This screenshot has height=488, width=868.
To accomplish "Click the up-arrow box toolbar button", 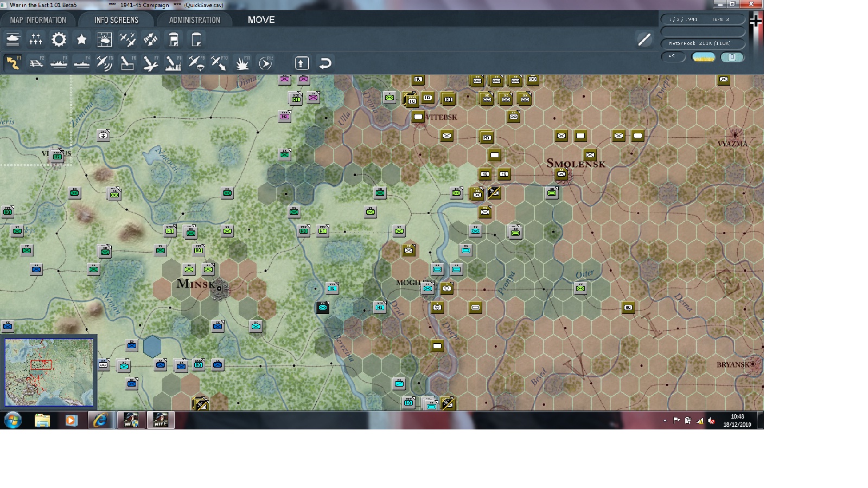I will (302, 63).
